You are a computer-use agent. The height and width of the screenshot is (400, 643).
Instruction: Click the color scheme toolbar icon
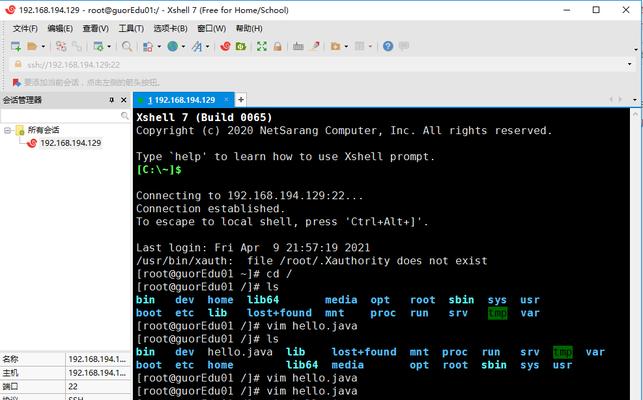tap(148, 46)
